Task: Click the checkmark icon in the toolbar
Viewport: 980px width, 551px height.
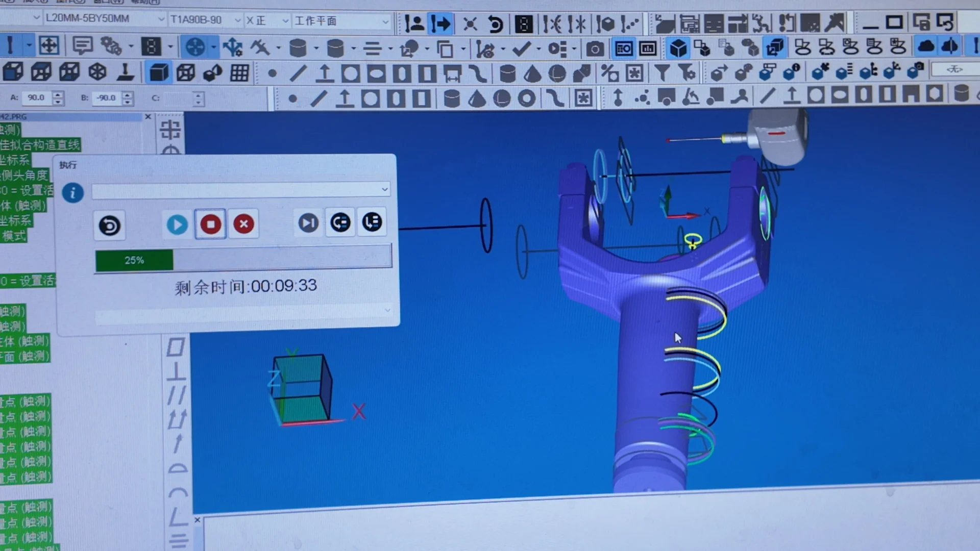Action: (x=521, y=49)
